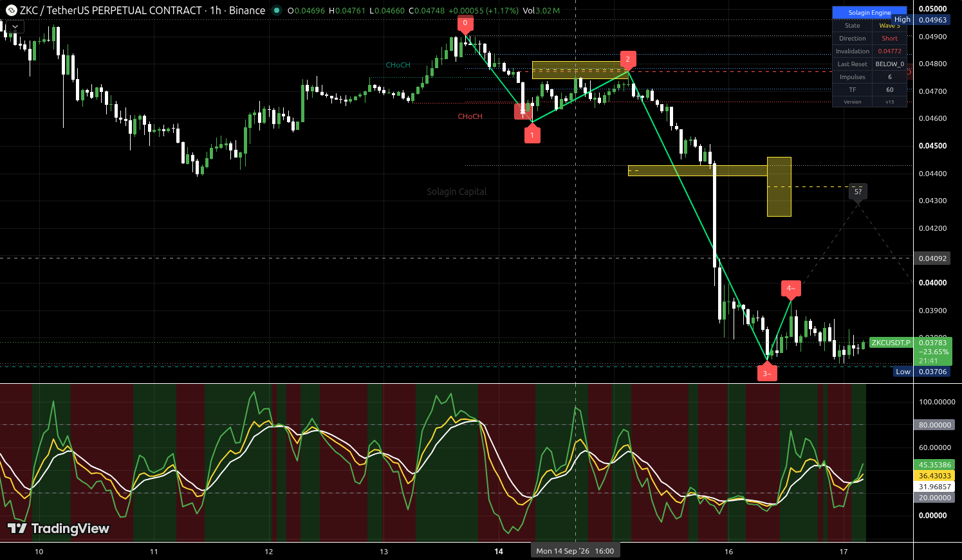The image size is (962, 560).
Task: Click the green market status dot
Action: coord(277,10)
